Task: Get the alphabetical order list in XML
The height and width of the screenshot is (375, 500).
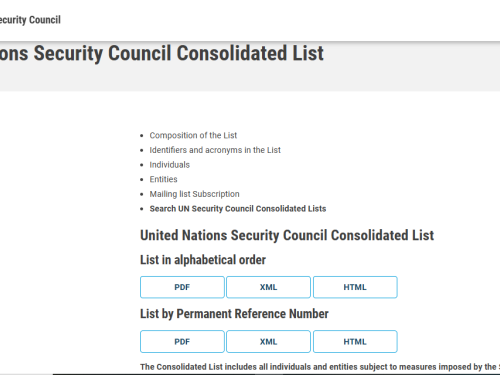Action: coord(268,287)
